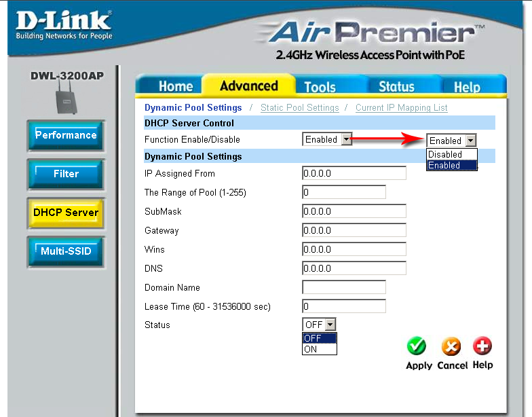Open the Multi-SSID sidebar button
The image size is (532, 417).
tap(66, 251)
